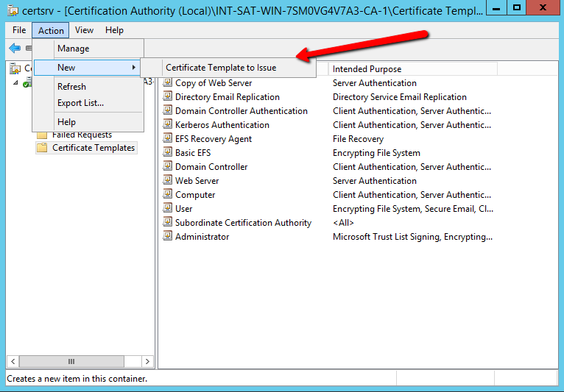564x392 pixels.
Task: Select Refresh from the Action menu
Action: (x=71, y=87)
